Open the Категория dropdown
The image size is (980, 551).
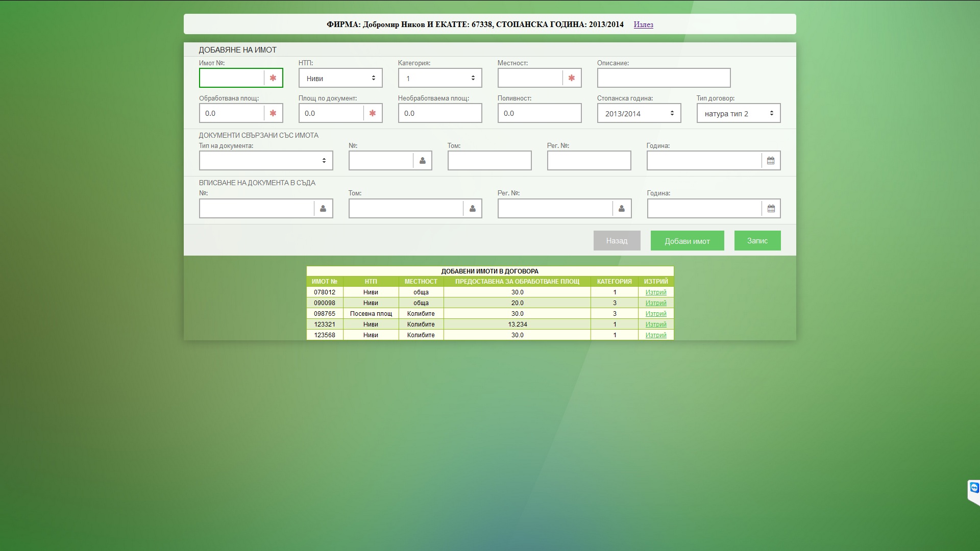pyautogui.click(x=440, y=78)
